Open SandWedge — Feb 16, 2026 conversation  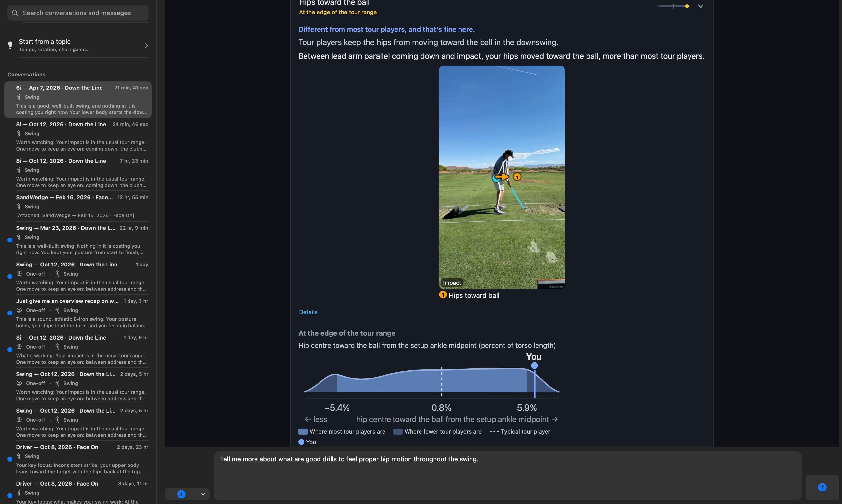point(78,206)
